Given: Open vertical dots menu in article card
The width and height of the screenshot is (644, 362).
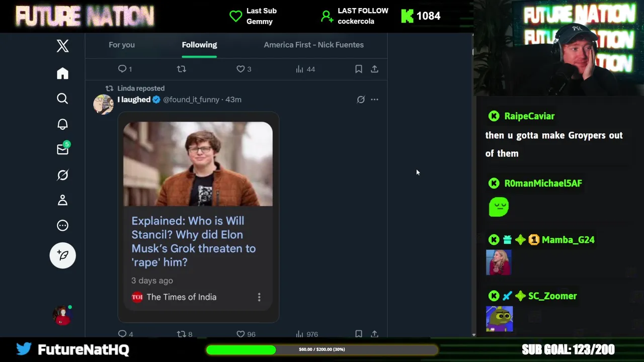Looking at the screenshot, I should coord(259,297).
